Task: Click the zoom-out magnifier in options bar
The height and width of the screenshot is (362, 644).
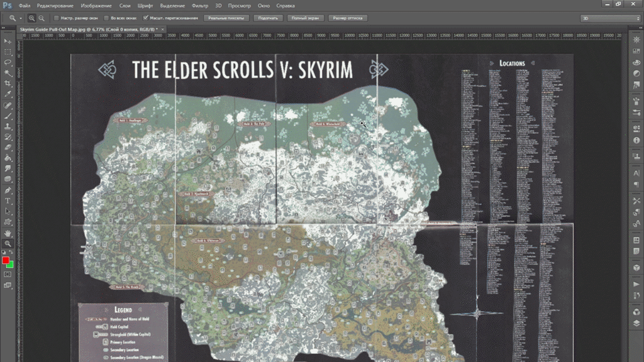Action: click(x=42, y=18)
